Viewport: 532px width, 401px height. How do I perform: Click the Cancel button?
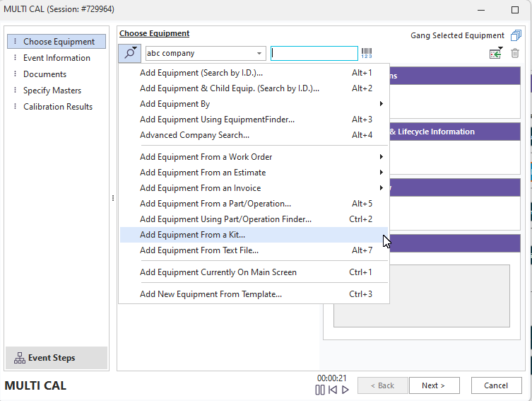pos(495,385)
